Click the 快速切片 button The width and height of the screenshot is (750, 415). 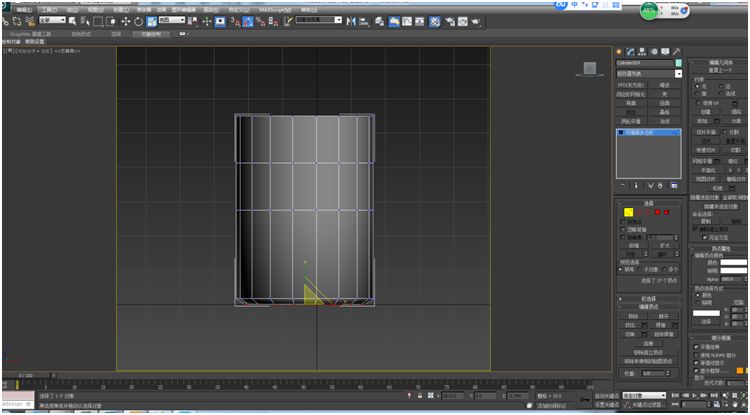tap(705, 150)
